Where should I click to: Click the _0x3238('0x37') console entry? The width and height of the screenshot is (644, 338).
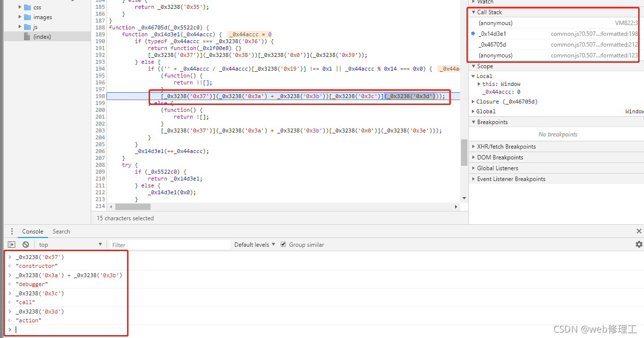point(40,257)
